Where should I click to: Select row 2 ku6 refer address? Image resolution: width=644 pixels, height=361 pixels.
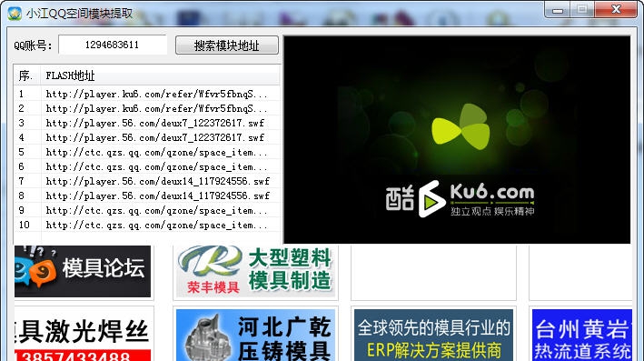coord(147,108)
